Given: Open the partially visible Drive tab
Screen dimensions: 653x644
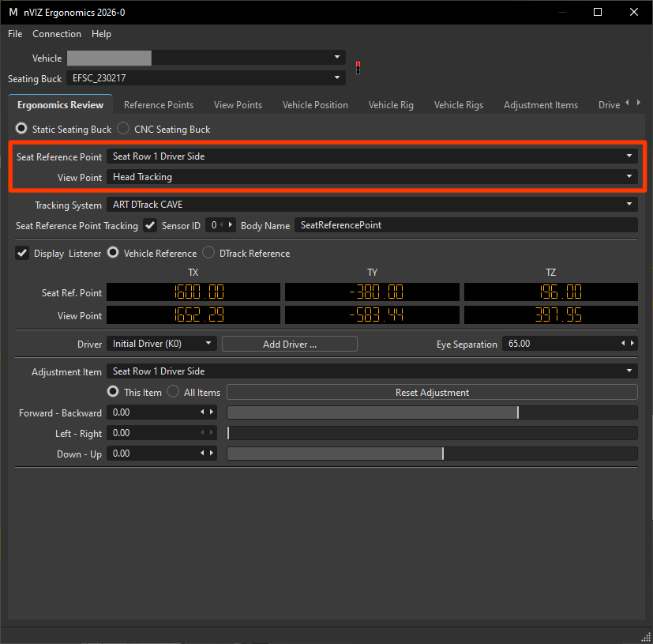Looking at the screenshot, I should [609, 105].
